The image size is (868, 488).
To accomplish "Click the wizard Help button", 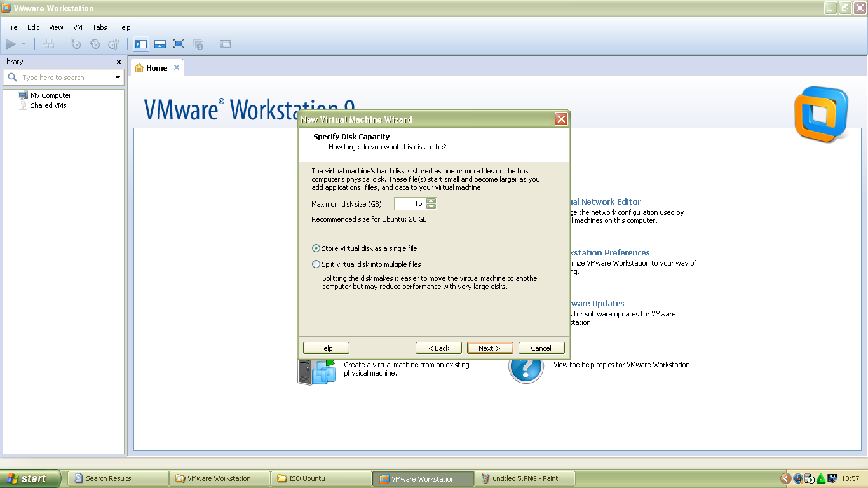I will [x=326, y=348].
